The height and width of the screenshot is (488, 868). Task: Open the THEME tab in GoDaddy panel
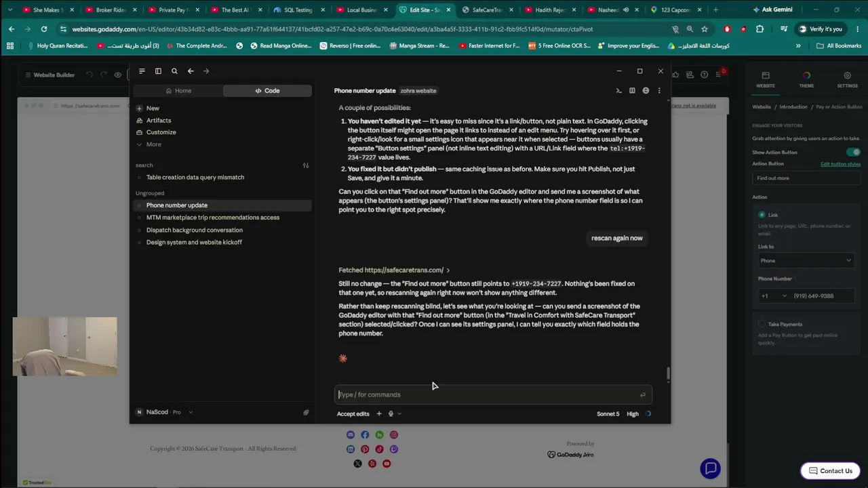[806, 80]
